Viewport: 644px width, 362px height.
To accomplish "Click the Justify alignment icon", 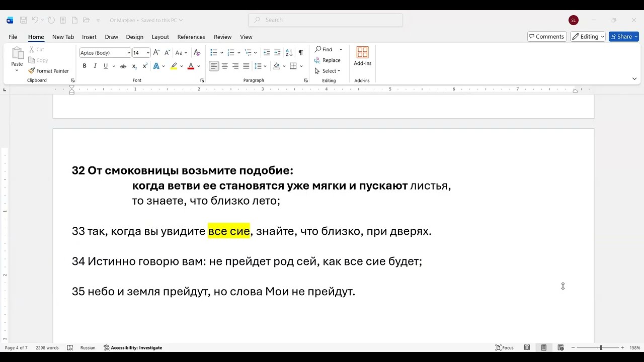I will point(246,66).
